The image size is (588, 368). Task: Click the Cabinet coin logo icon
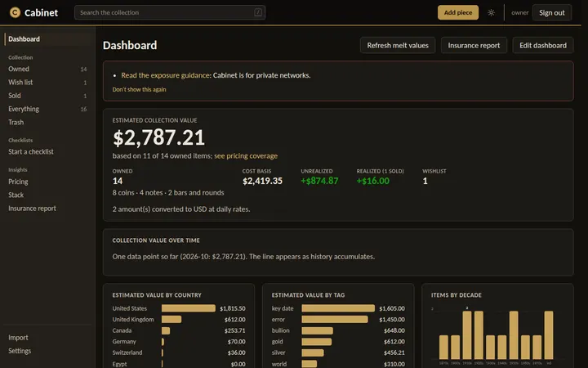15,12
